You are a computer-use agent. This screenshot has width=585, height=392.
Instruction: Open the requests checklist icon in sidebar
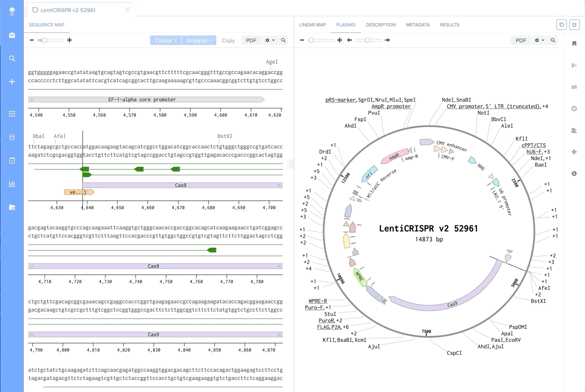click(x=12, y=161)
